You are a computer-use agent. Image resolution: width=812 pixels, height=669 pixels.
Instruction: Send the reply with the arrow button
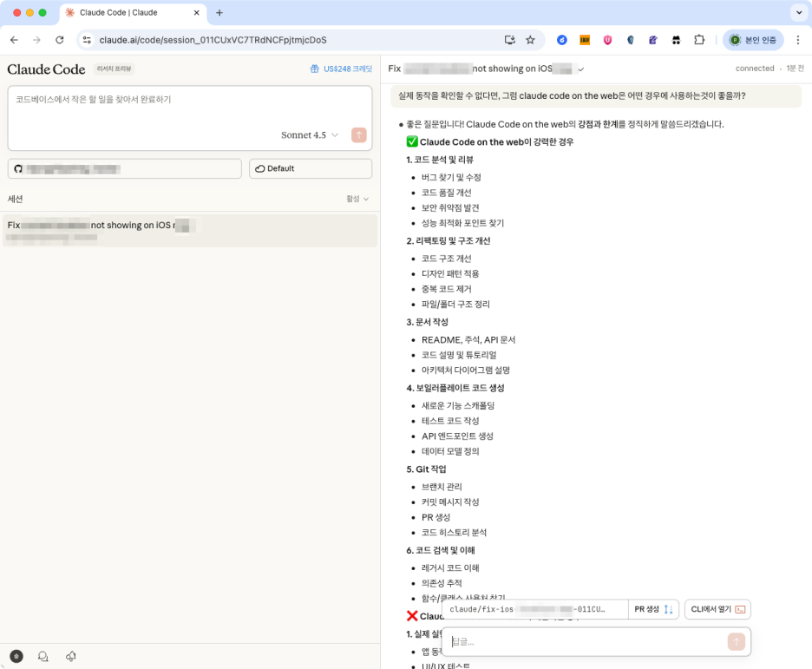click(736, 642)
